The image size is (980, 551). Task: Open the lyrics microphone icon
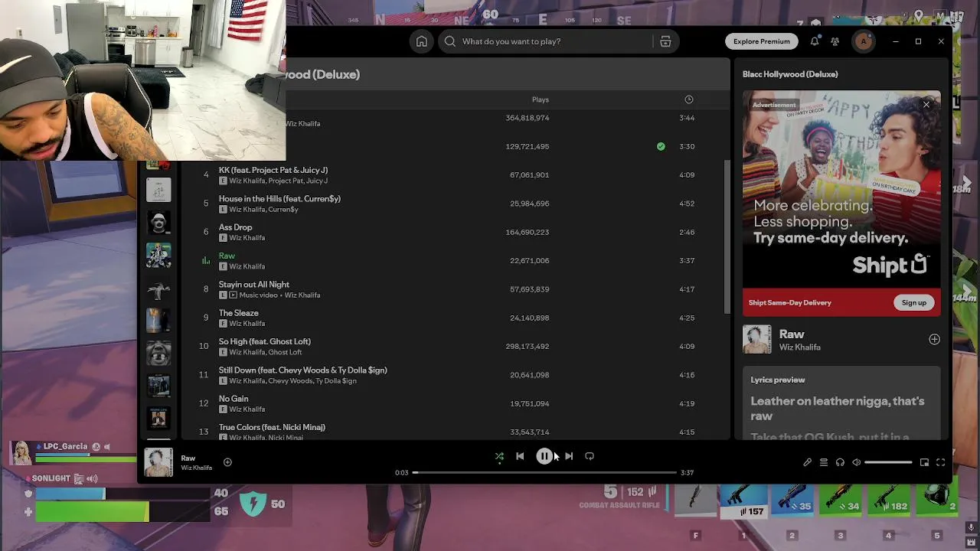pyautogui.click(x=807, y=462)
